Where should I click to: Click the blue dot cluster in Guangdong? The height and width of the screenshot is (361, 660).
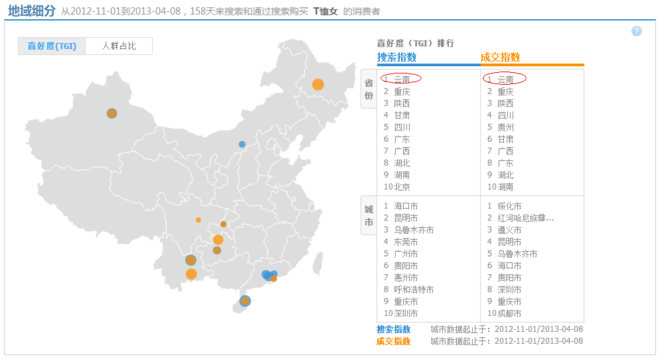click(x=269, y=275)
